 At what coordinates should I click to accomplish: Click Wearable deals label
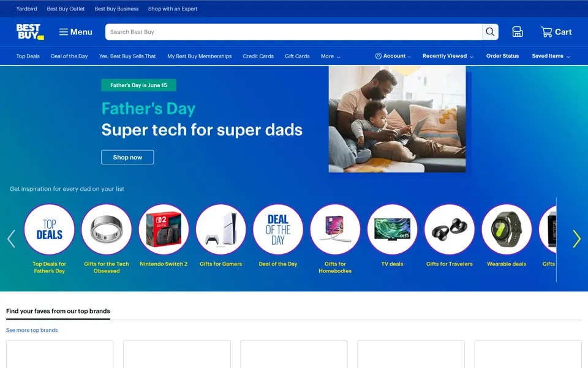[x=507, y=264]
